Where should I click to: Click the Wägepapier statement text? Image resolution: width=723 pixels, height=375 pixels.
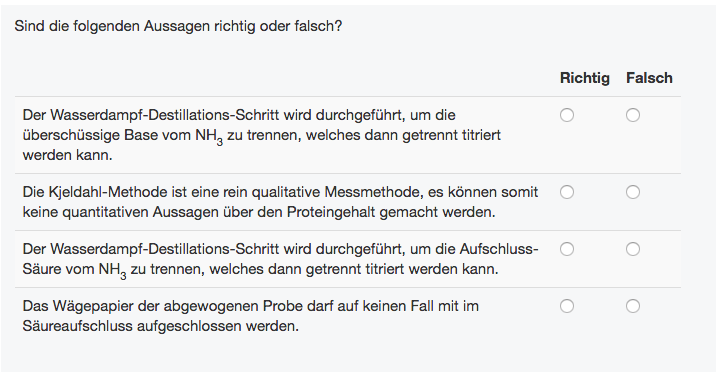(x=250, y=316)
